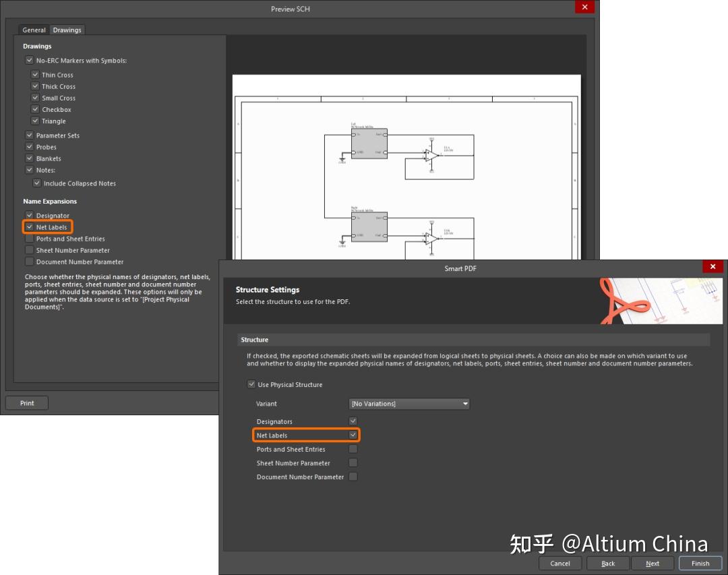The width and height of the screenshot is (728, 575).
Task: Disable the Triangle marker option
Action: coord(36,121)
